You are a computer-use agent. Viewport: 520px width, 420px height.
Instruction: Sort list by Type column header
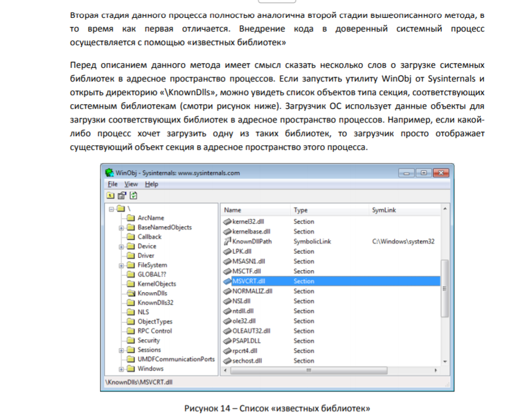(329, 210)
